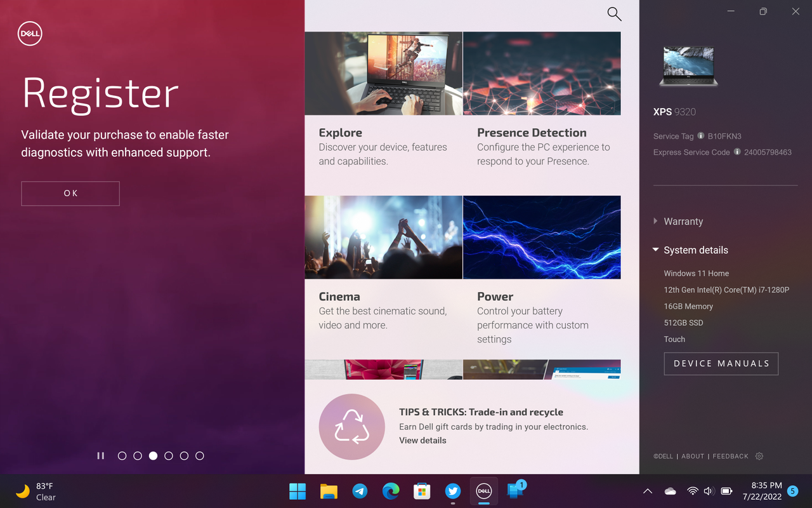Click the 512GB SSD entry
The image size is (812, 508).
683,323
